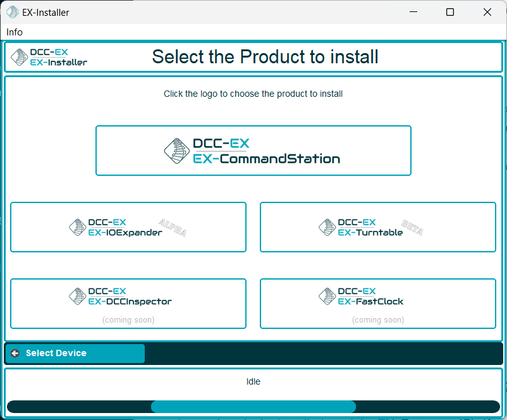Choose the EX-CommandStation product logo
The width and height of the screenshot is (507, 420).
[x=253, y=151]
